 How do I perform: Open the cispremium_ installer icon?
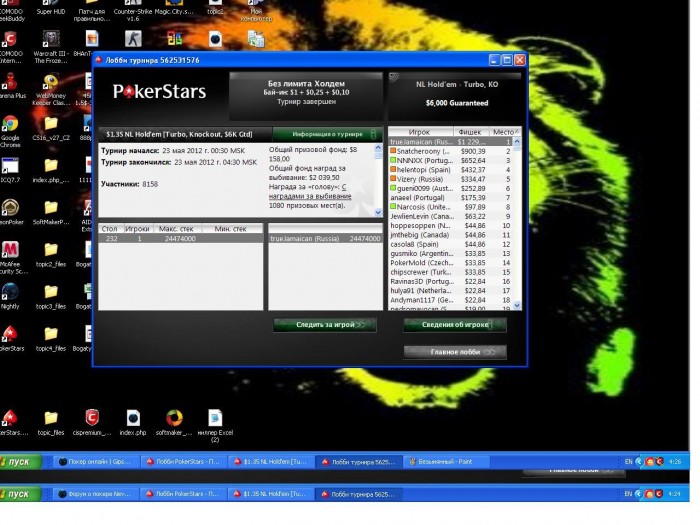click(x=92, y=422)
